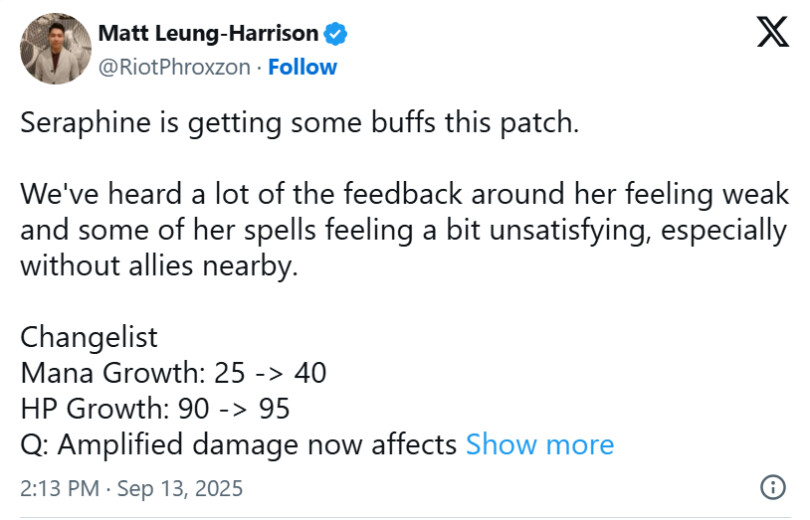Image resolution: width=810 pixels, height=520 pixels.
Task: Click the 'and some of her spells' line
Action: tap(404, 231)
